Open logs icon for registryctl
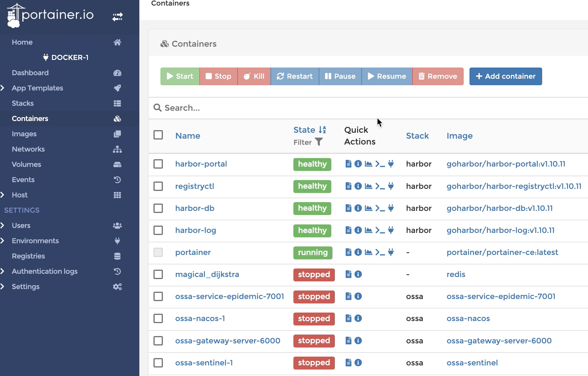Viewport: 588px width, 376px height. [x=348, y=186]
